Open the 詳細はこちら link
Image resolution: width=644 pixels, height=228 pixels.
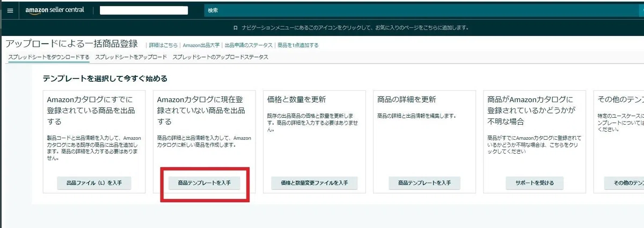click(x=163, y=45)
